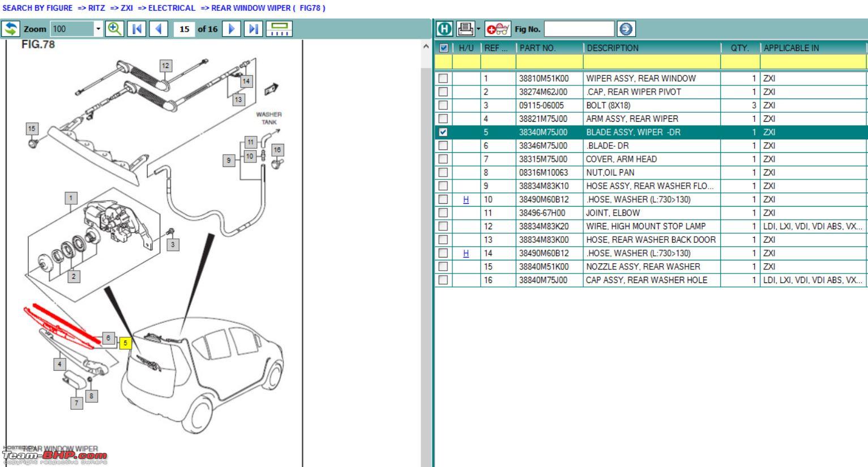
Task: Check the box for CAP, REAR WIPER PIVOT
Action: pyautogui.click(x=443, y=92)
